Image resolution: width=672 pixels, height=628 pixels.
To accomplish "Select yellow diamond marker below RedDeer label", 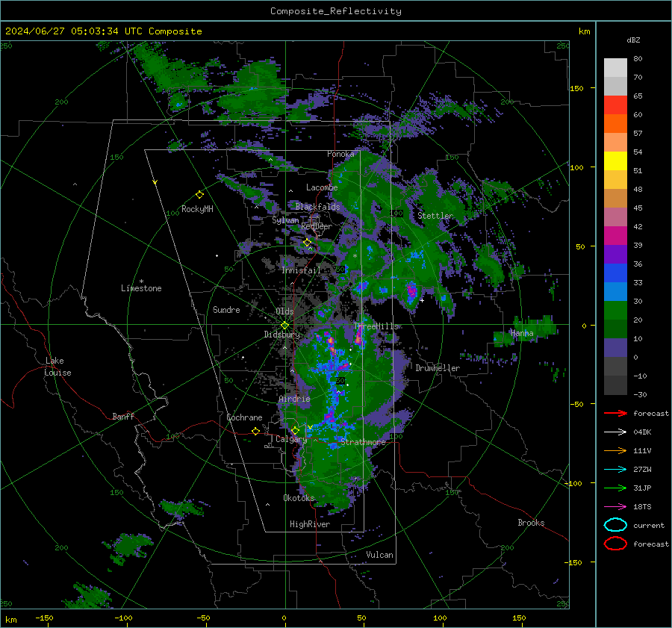I will click(x=308, y=243).
